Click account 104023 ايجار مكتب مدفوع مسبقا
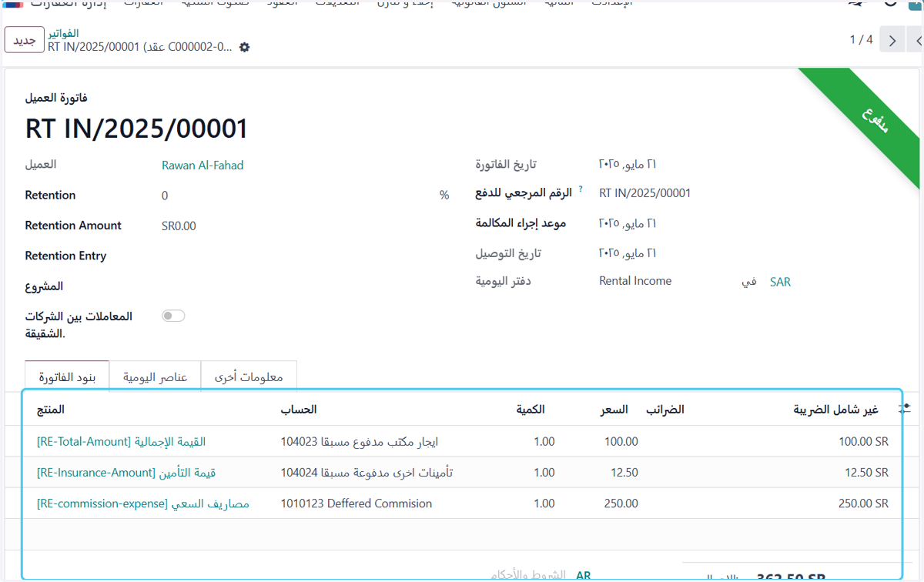 360,442
